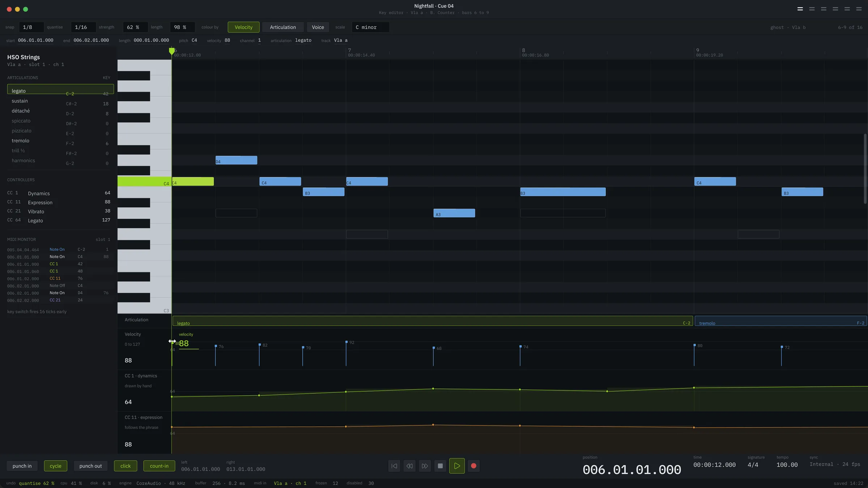Toggle the count-in button
Screen dimensions: 868x488
[x=159, y=466]
